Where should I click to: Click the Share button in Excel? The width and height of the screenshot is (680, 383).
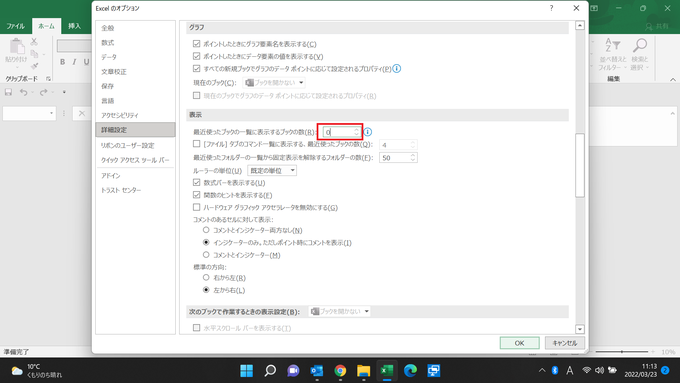[657, 26]
